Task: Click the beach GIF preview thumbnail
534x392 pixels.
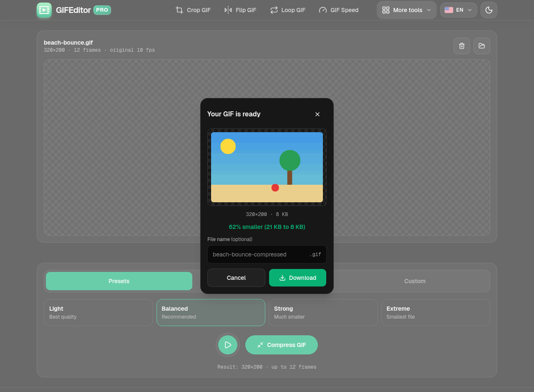Action: pyautogui.click(x=267, y=167)
